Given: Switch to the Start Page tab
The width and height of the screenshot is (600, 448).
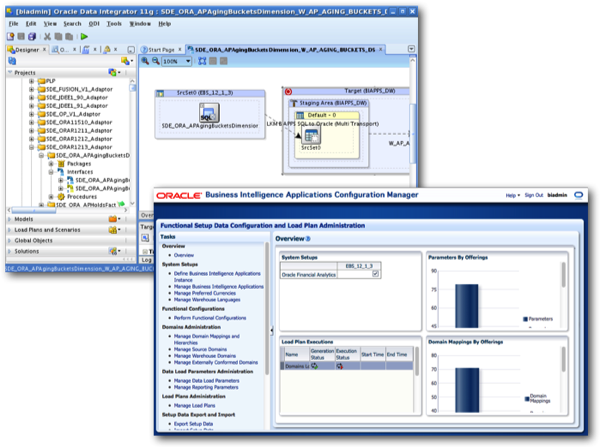Looking at the screenshot, I should 161,50.
